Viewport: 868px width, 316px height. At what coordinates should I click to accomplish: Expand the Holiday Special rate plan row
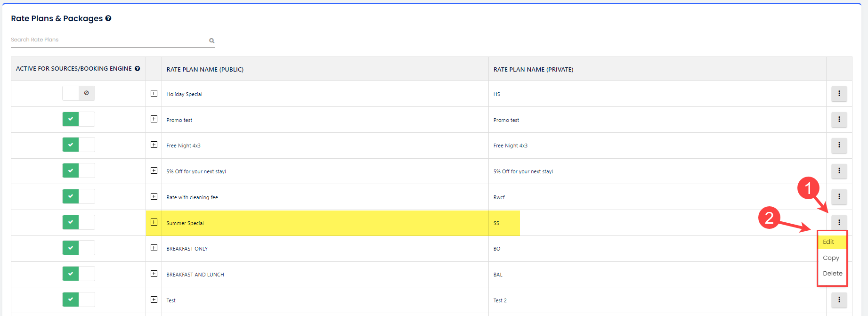[x=154, y=93]
